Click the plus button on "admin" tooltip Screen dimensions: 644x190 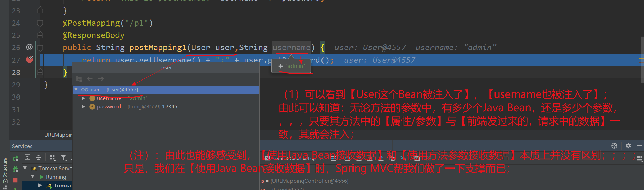click(281, 66)
